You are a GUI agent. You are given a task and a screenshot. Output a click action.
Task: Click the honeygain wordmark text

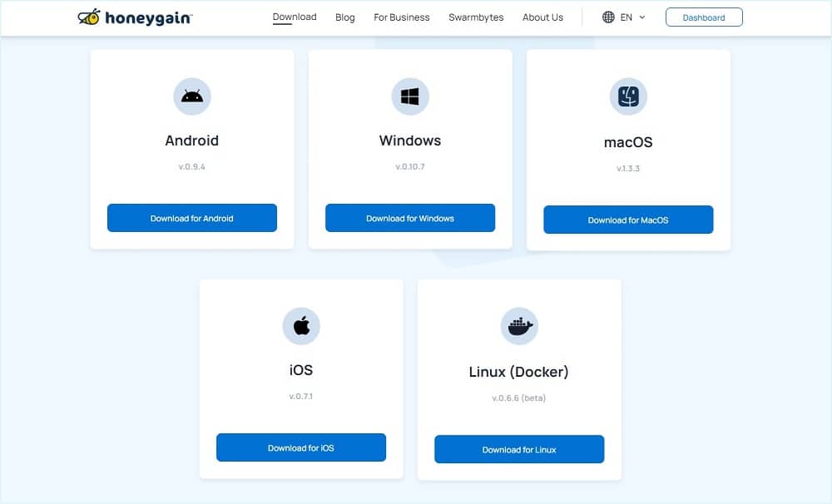click(149, 18)
